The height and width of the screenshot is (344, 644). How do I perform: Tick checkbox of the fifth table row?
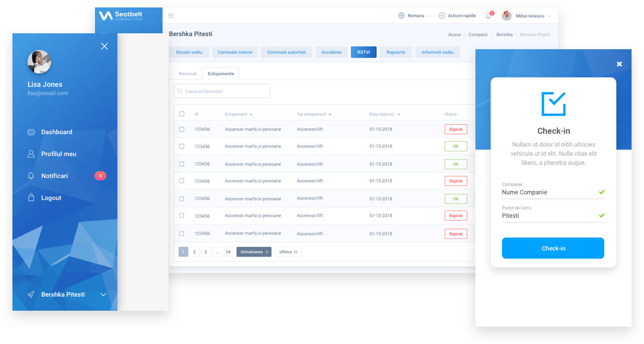(182, 199)
